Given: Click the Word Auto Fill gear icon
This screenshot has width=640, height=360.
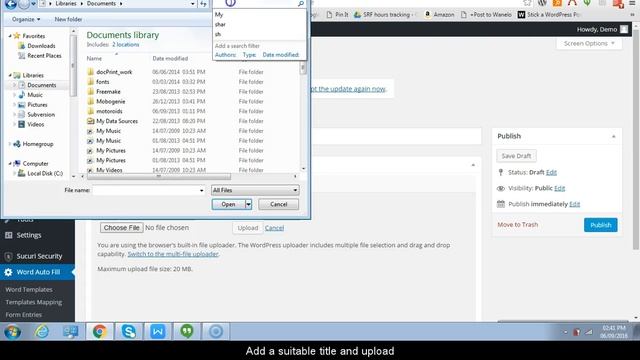Looking at the screenshot, I should [x=8, y=272].
